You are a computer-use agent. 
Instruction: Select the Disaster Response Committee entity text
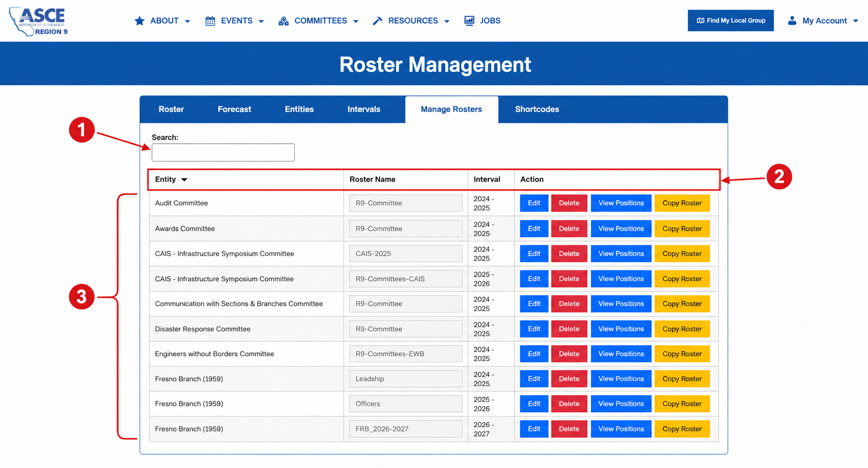(203, 329)
